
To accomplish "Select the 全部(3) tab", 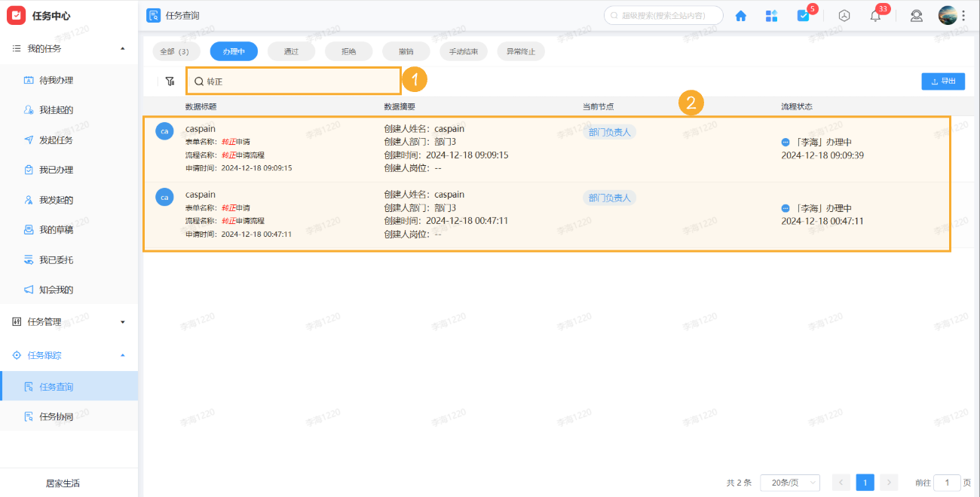I will click(176, 51).
